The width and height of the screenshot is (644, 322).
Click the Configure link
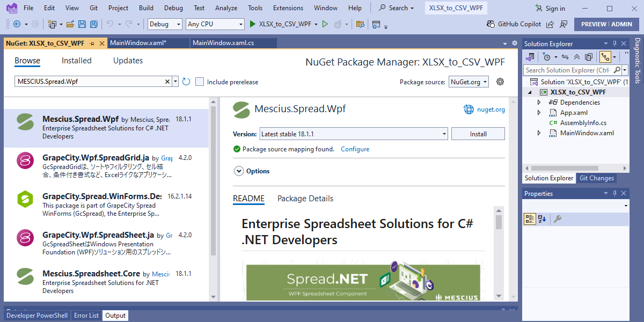click(355, 149)
